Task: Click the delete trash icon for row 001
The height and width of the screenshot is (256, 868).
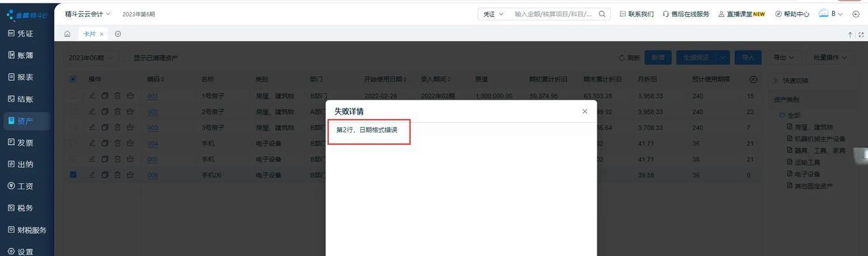Action: [118, 95]
